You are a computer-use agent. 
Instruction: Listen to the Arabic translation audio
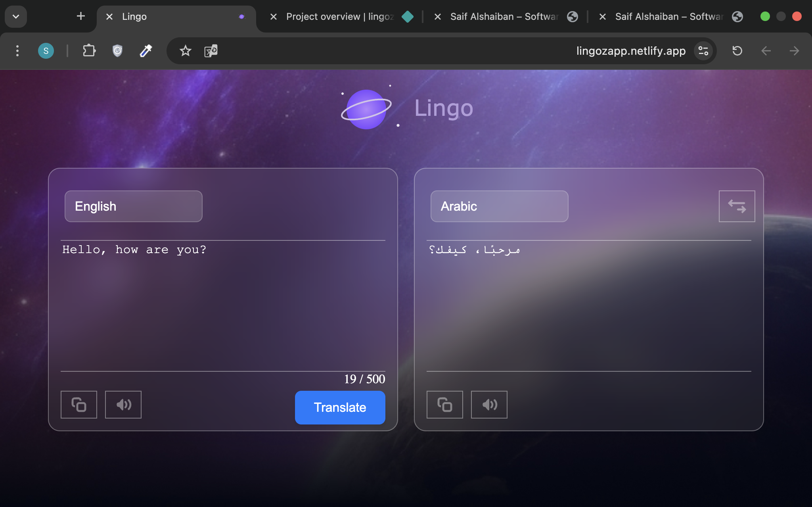point(489,405)
